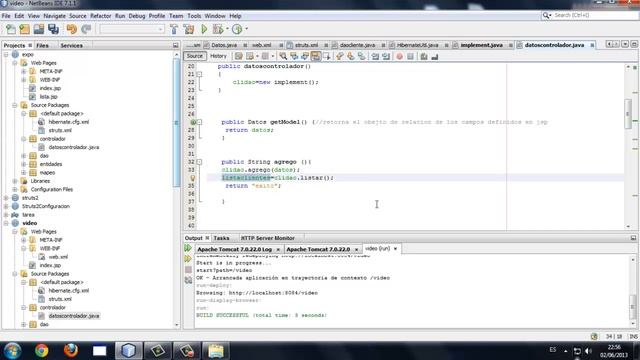Open the HibernateUtil.java editor tab
The image size is (640, 360).
click(417, 45)
